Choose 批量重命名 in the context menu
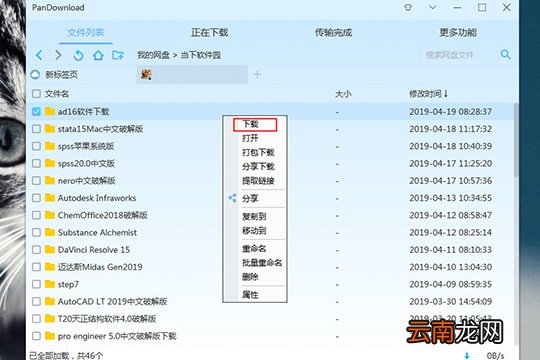540x360 pixels. point(262,263)
